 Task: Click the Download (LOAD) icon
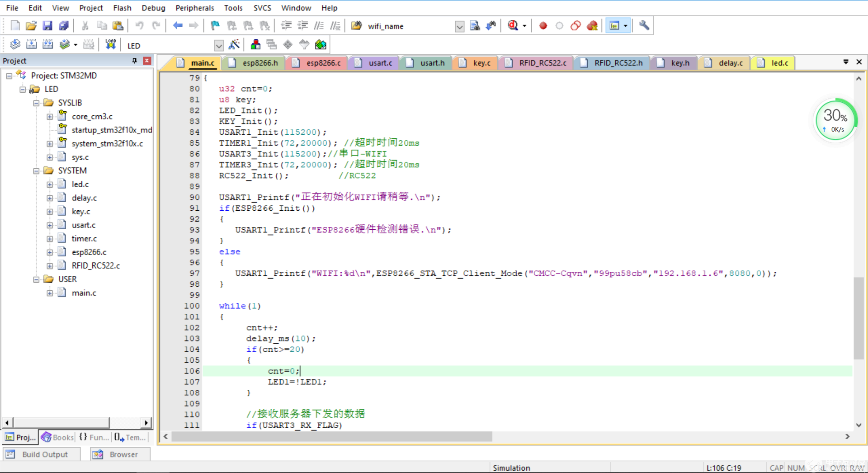click(110, 45)
